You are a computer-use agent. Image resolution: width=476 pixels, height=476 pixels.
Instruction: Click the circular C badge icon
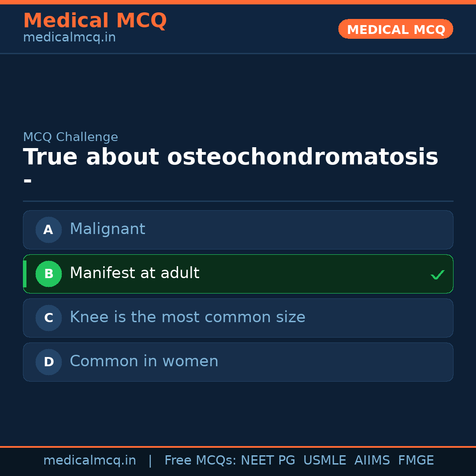click(x=48, y=318)
